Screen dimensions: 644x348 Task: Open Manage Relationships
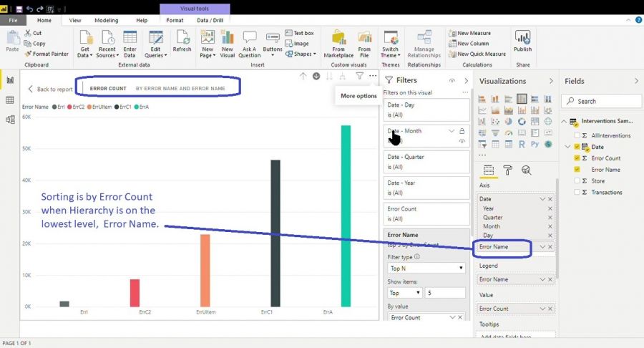tap(424, 44)
